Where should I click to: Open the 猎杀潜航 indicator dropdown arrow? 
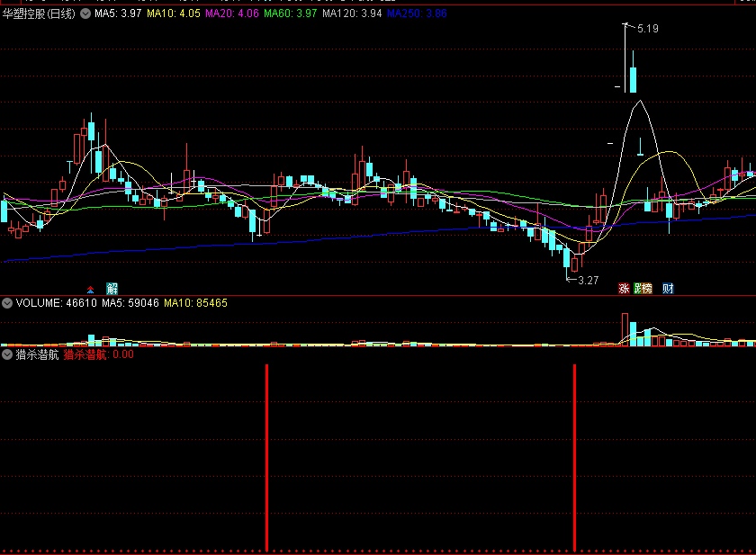pos(7,355)
